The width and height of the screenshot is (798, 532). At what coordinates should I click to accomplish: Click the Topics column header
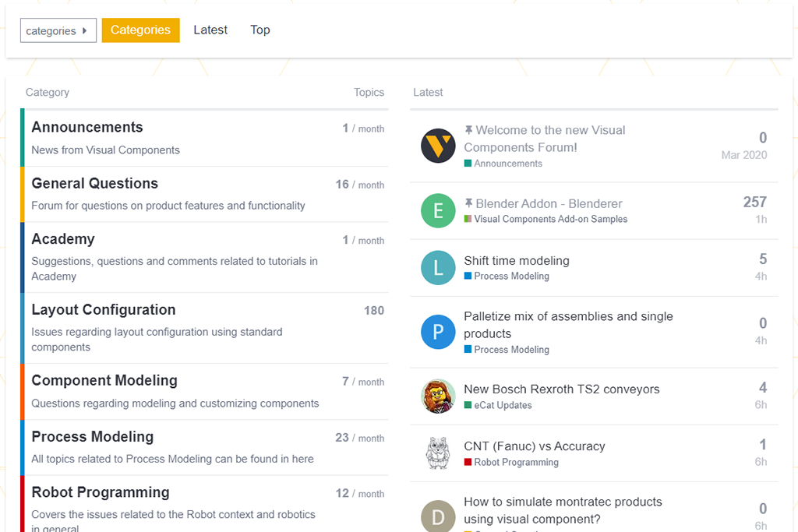pos(369,92)
